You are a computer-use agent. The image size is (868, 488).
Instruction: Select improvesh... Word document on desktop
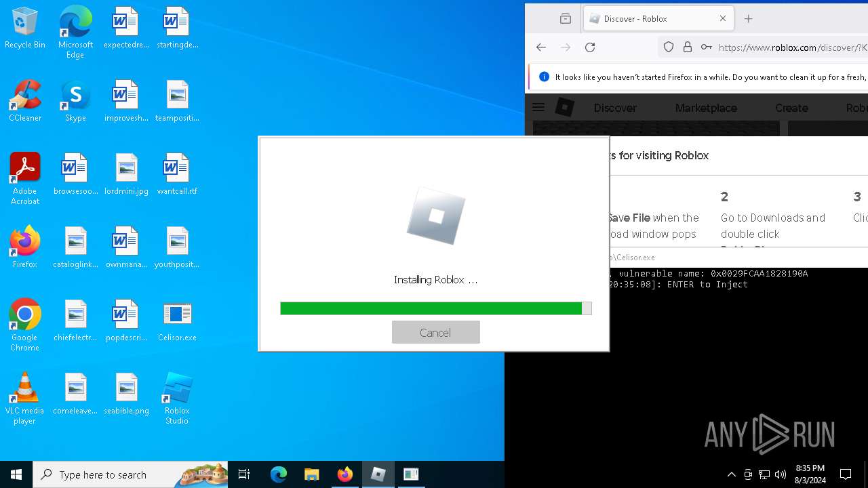click(x=126, y=101)
